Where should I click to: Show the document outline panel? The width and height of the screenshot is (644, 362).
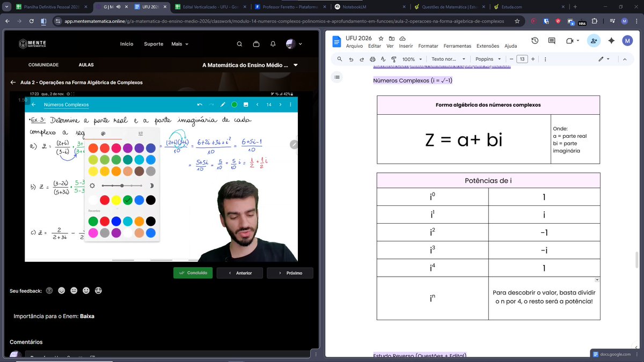337,77
